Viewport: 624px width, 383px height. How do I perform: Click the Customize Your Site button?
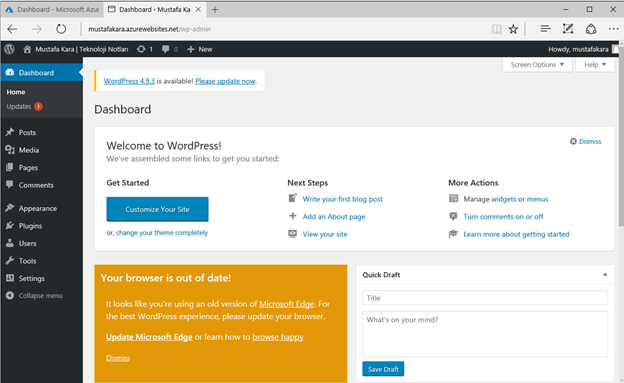158,209
